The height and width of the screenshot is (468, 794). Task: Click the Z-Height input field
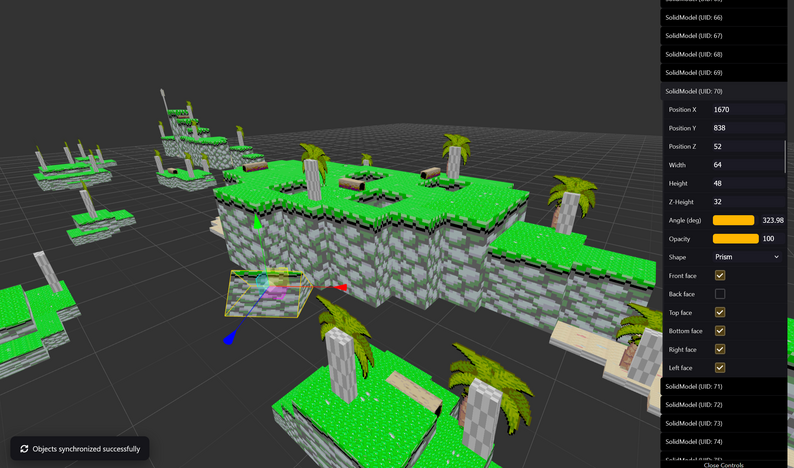[749, 202]
